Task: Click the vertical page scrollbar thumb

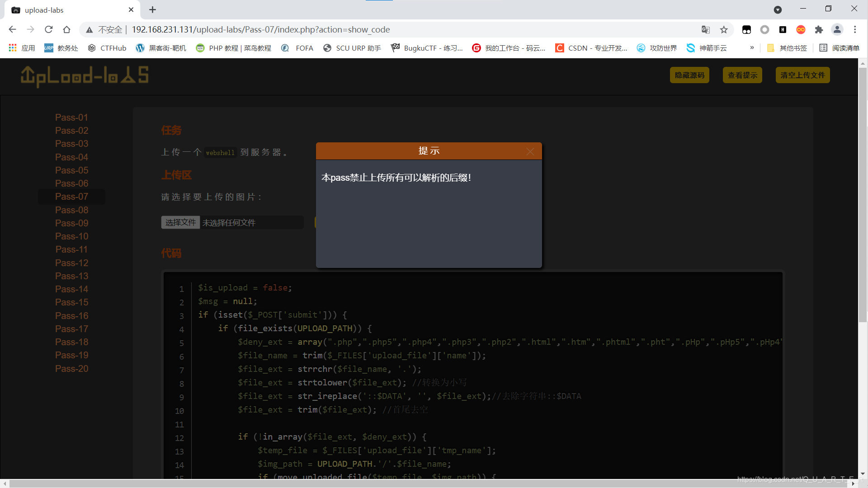Action: (x=863, y=194)
